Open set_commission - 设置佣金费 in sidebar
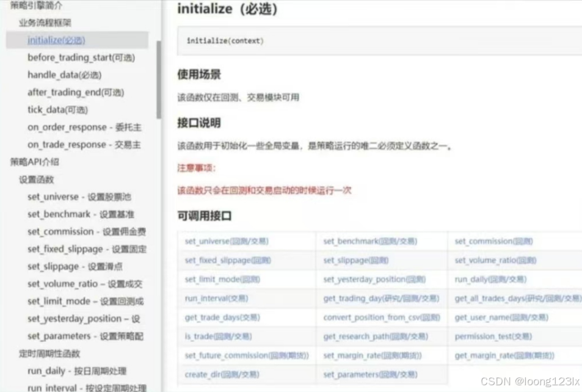 [x=87, y=231]
